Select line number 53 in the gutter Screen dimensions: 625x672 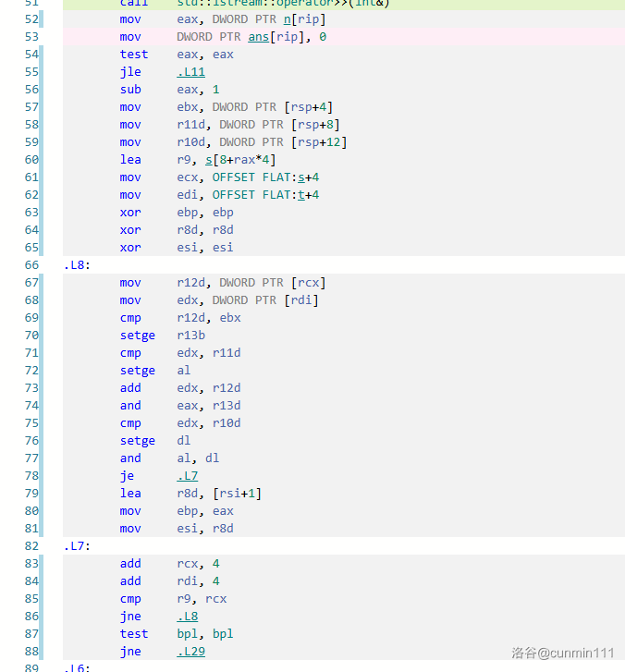31,37
